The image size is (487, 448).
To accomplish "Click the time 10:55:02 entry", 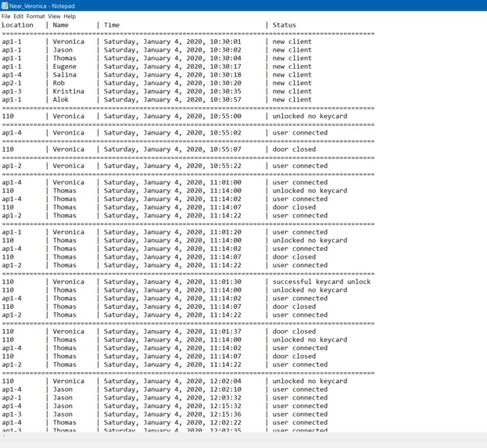I will pyautogui.click(x=225, y=133).
